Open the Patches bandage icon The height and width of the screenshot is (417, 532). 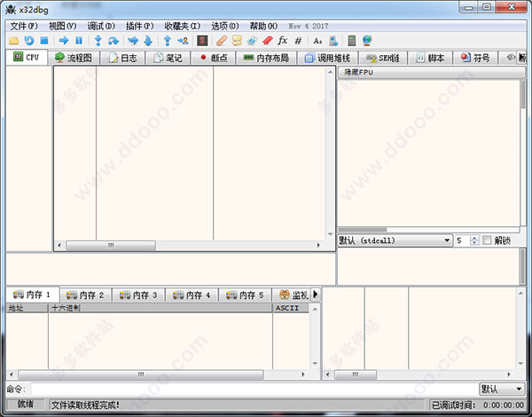pos(222,41)
